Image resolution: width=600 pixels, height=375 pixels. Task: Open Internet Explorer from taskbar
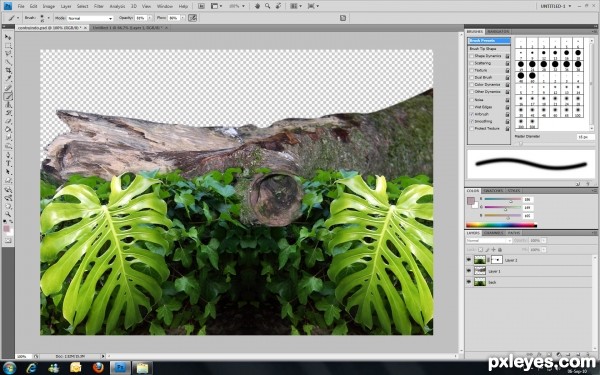(x=31, y=368)
